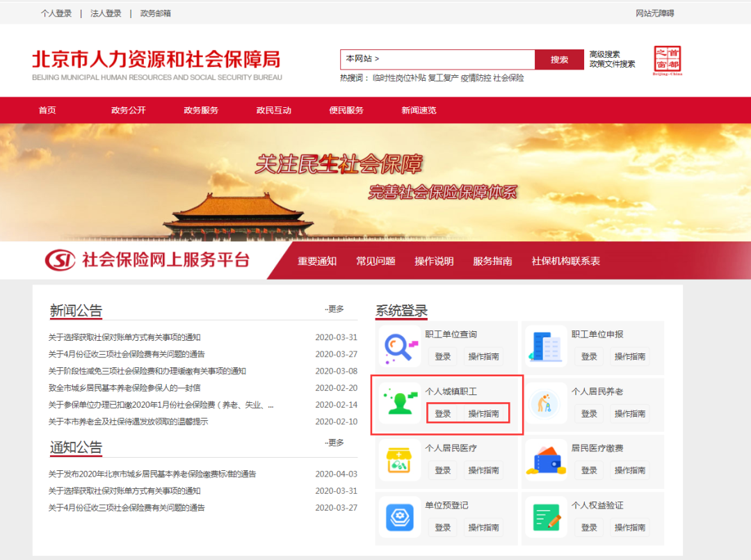The height and width of the screenshot is (560, 751).
Task: Click 更多 next to 新闻公告
Action: (x=334, y=309)
